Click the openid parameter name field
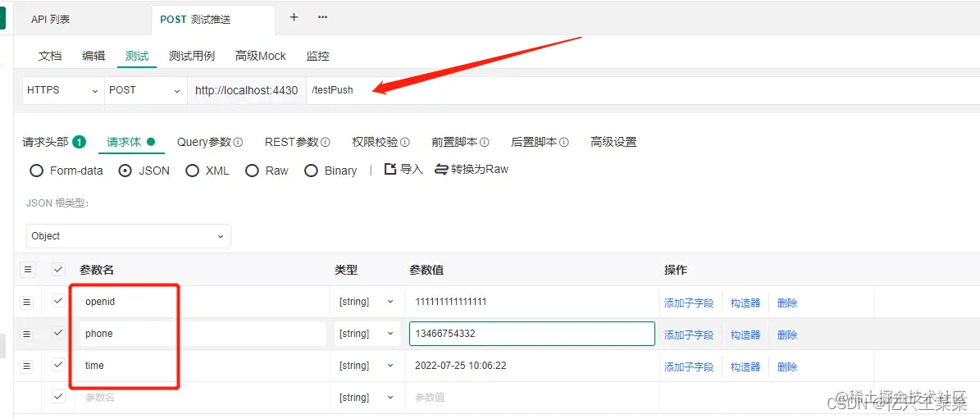The width and height of the screenshot is (980, 419). tap(203, 302)
